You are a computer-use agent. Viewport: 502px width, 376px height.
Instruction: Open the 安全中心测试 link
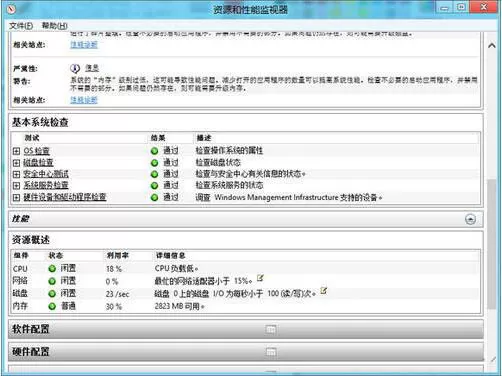tap(46, 174)
